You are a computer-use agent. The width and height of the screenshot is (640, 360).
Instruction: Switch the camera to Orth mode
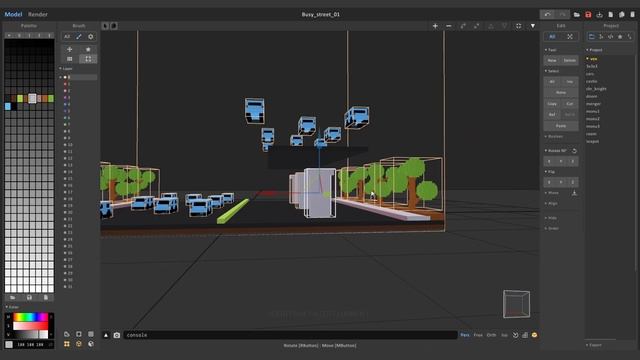(x=491, y=335)
